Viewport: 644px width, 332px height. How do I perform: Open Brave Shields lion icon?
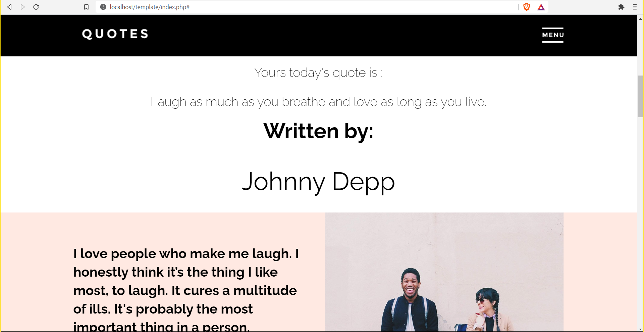click(x=527, y=7)
